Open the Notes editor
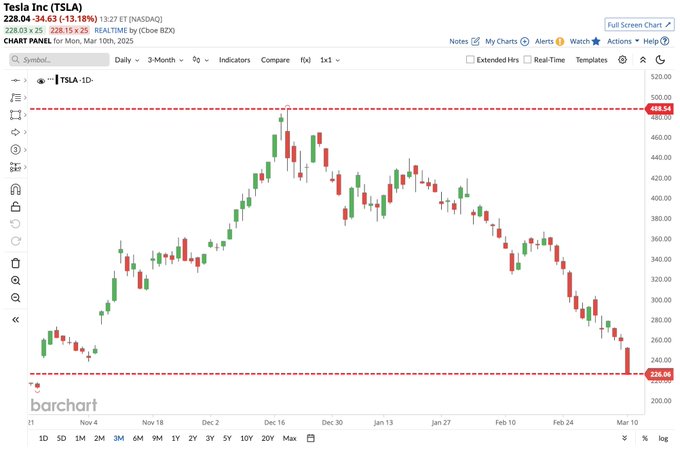The height and width of the screenshot is (453, 680). [464, 41]
